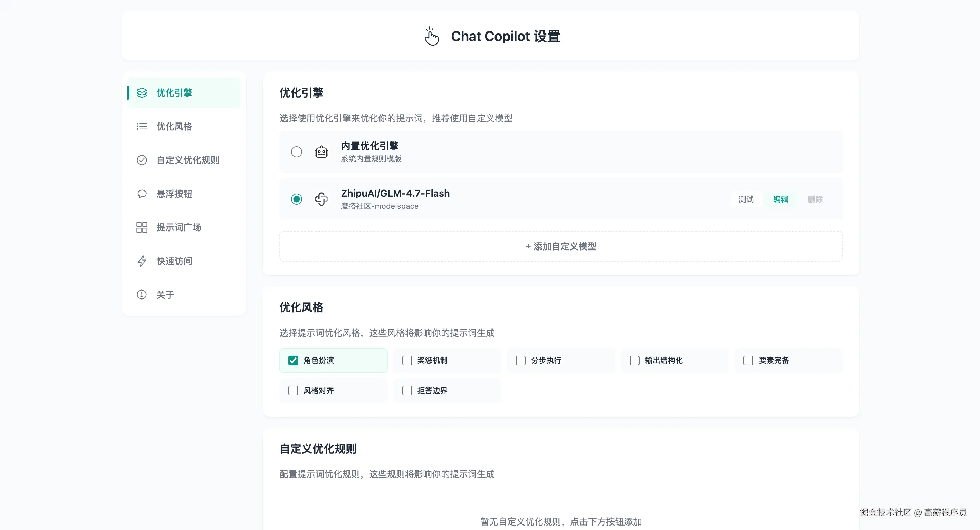Tick the 输出结构化 checkbox
This screenshot has width=980, height=530.
[634, 361]
